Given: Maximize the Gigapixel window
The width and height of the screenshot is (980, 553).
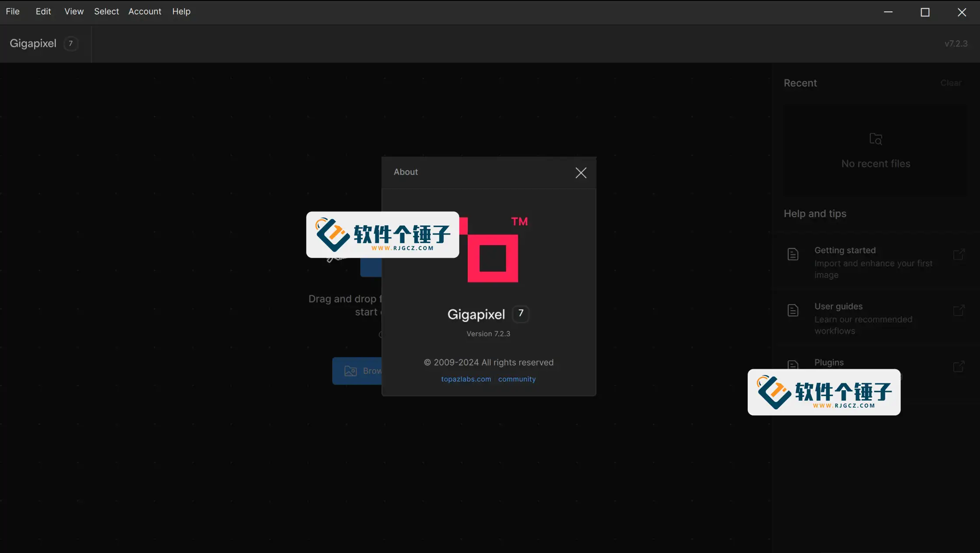Looking at the screenshot, I should coord(925,12).
